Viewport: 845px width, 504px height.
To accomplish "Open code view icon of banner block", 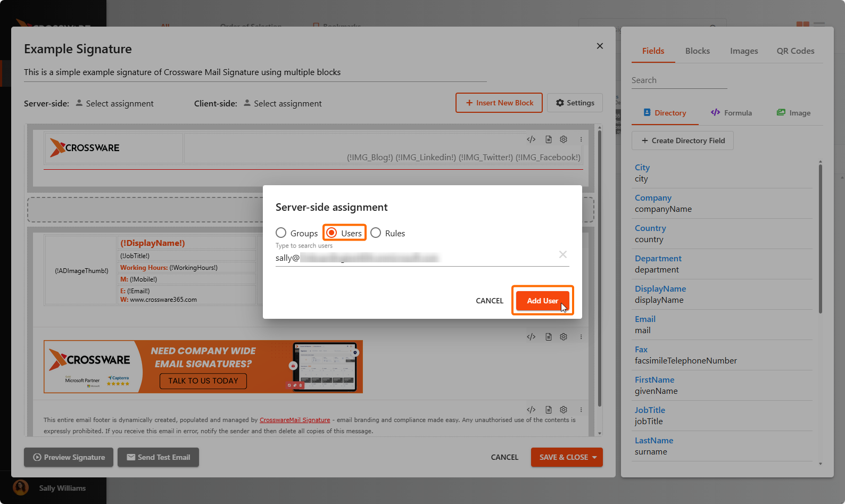I will (531, 337).
